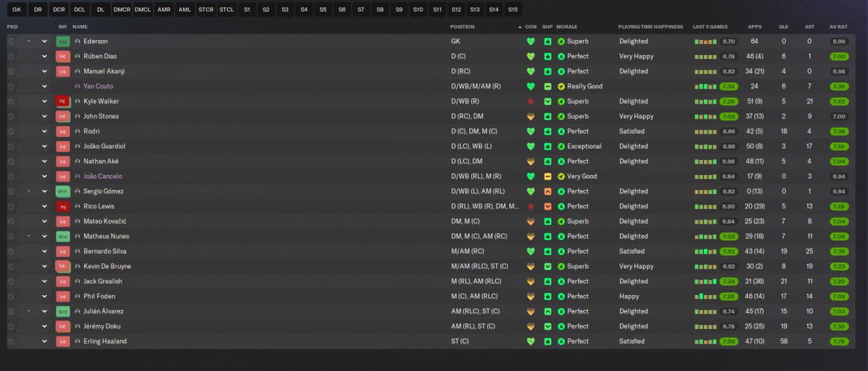Click Yan Couto's 7.34 last-game rating pill

(x=728, y=86)
